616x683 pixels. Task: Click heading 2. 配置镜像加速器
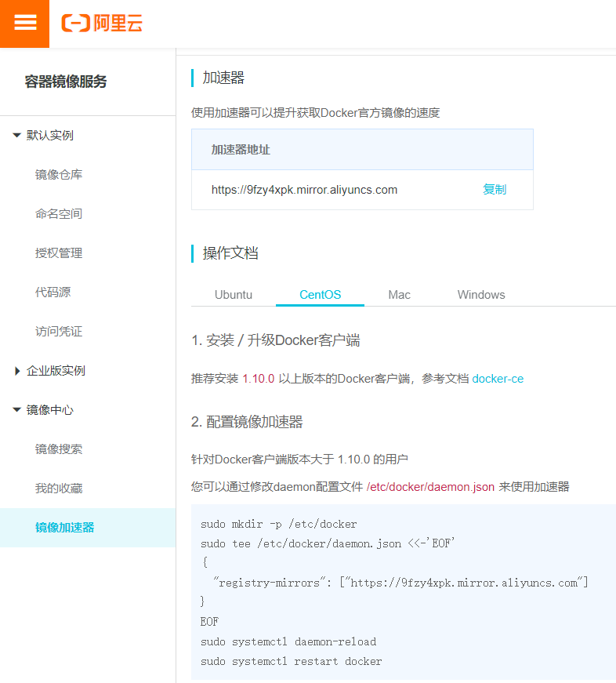point(247,422)
